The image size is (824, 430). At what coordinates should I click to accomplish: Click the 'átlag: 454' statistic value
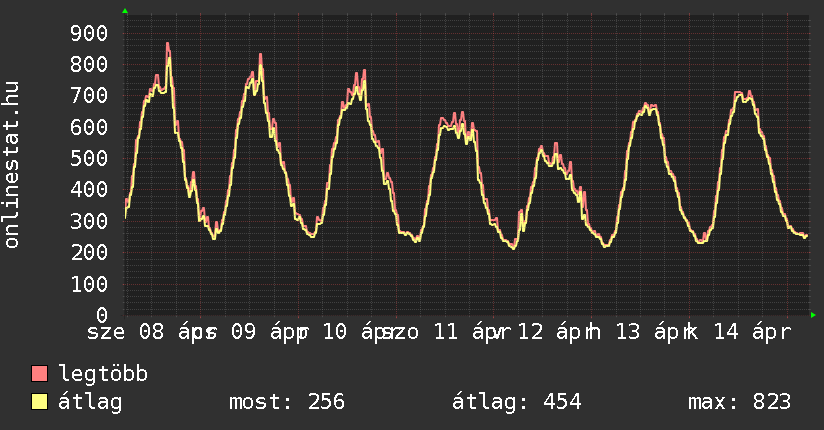(x=517, y=402)
